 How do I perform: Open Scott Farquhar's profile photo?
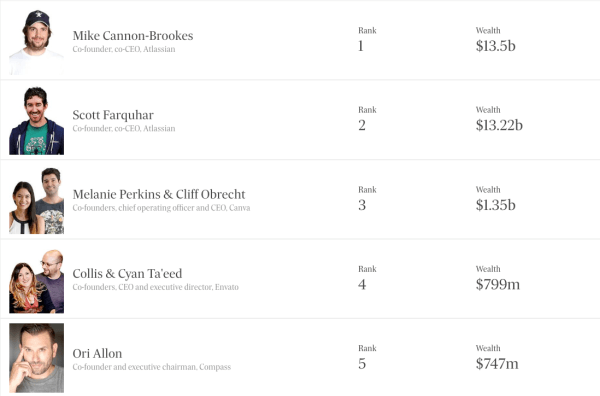[x=36, y=121]
